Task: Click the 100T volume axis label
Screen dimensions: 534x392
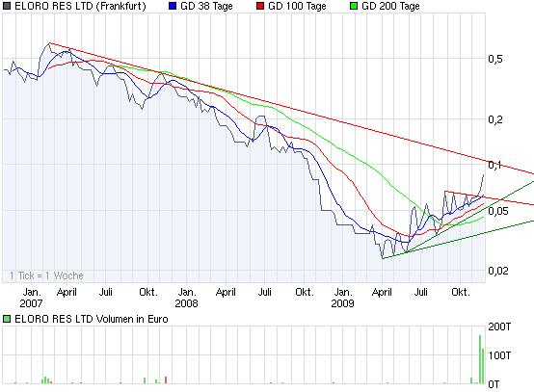Action: (x=499, y=356)
